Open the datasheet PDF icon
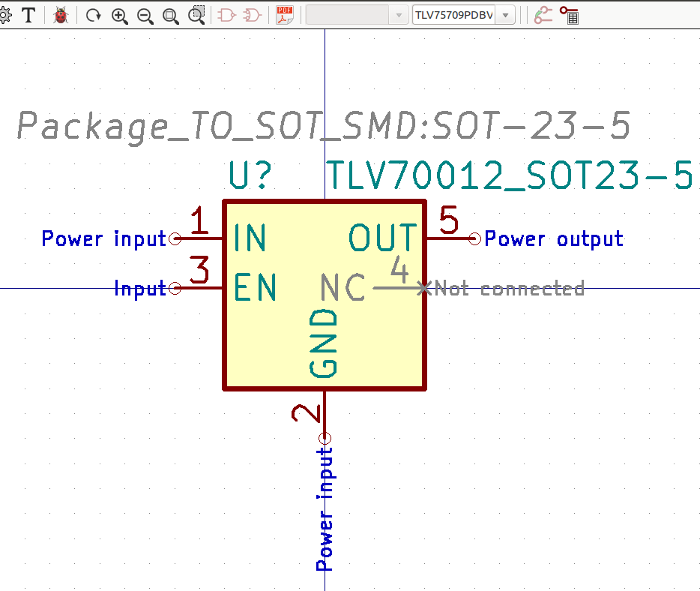This screenshot has width=700, height=591. (x=285, y=15)
